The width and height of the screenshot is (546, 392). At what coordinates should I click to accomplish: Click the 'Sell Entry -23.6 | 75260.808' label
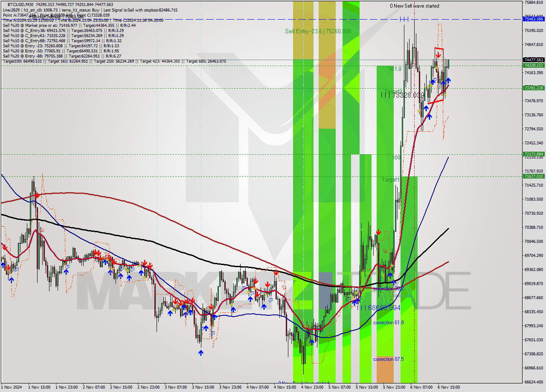pos(318,31)
